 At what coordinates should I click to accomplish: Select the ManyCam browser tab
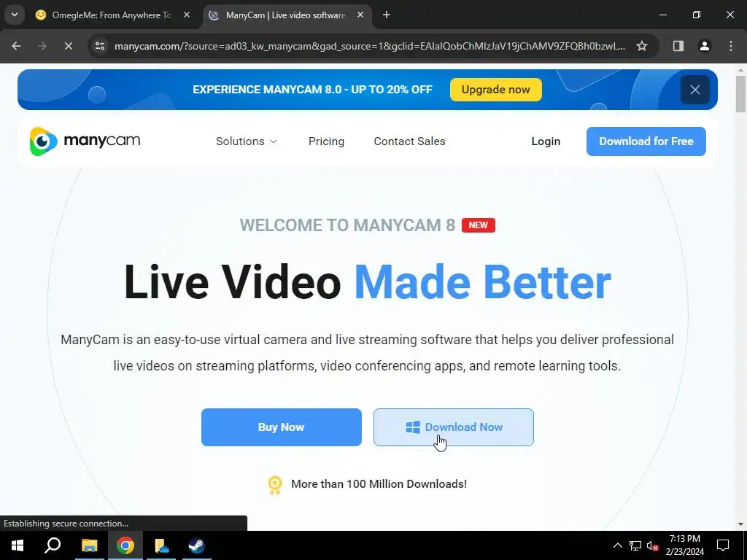pos(286,15)
